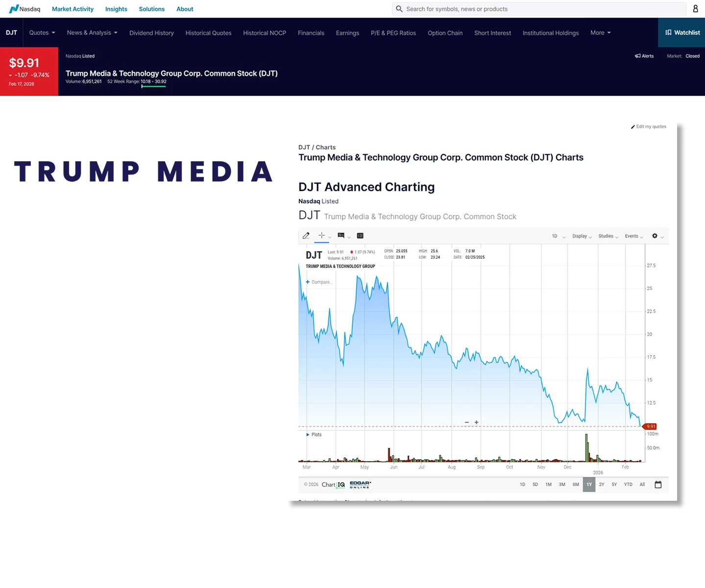Select the 3M range button
This screenshot has height=588, width=705.
(562, 485)
